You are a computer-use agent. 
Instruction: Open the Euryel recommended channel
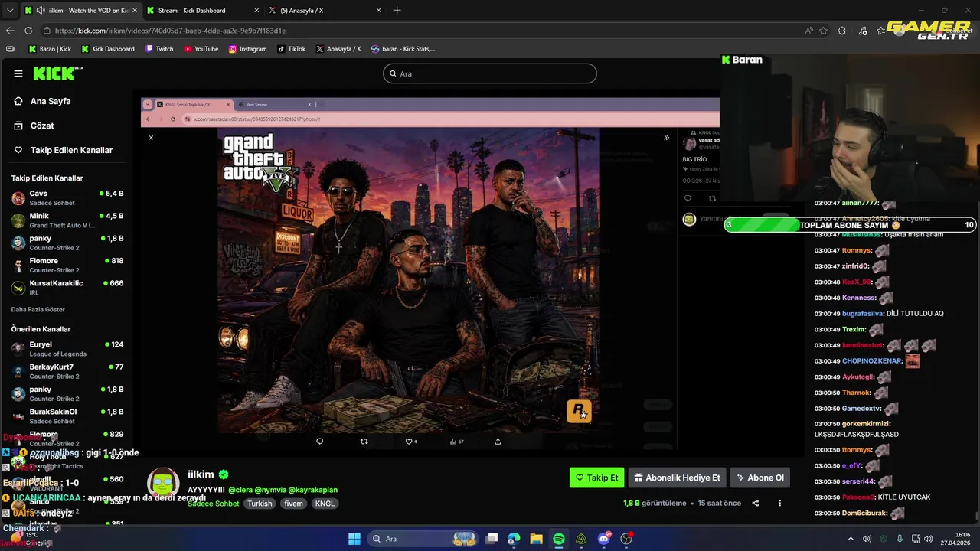click(67, 348)
